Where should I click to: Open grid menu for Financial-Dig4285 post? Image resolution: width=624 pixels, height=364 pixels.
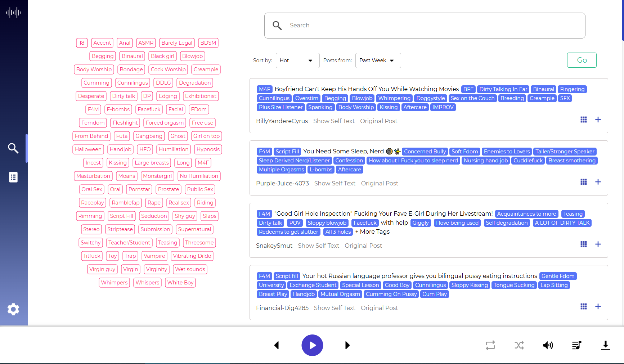pyautogui.click(x=584, y=306)
